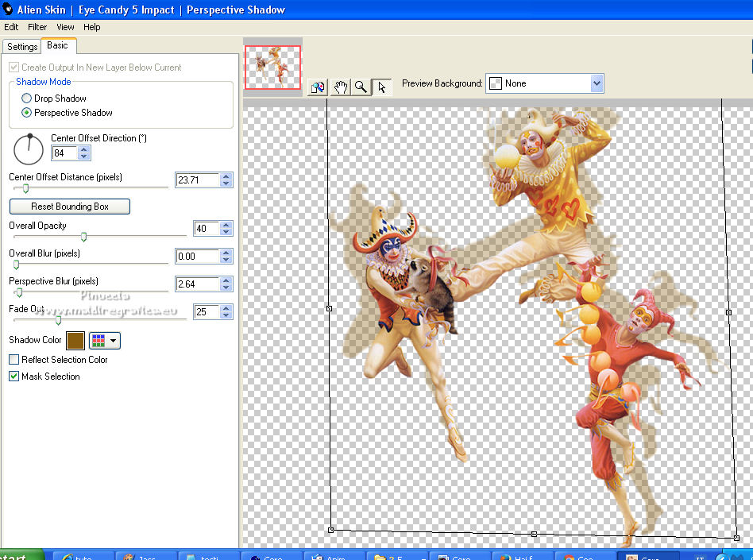Select the Perspective Shadow radio button

[x=26, y=112]
